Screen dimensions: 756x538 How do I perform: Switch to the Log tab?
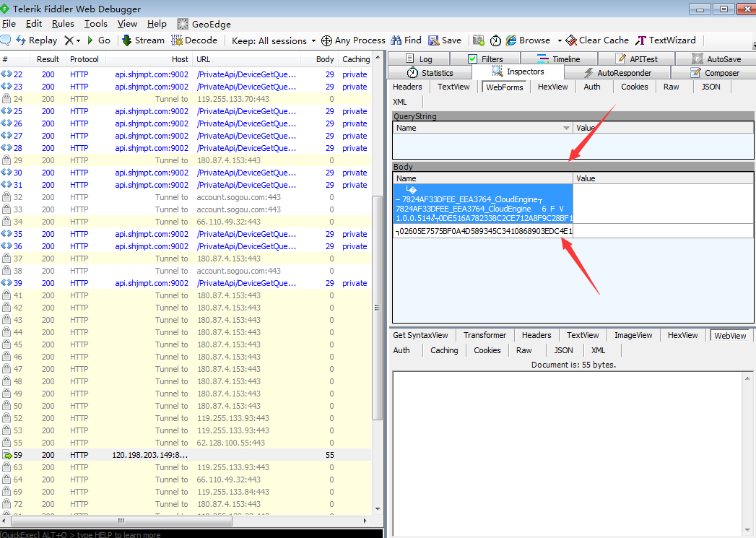(x=419, y=58)
